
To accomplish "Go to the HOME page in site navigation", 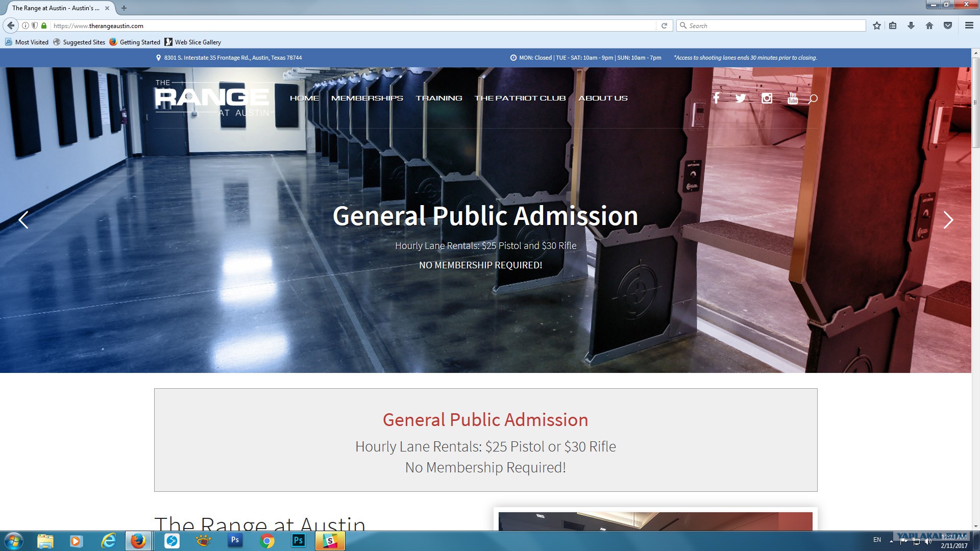I will pos(304,98).
